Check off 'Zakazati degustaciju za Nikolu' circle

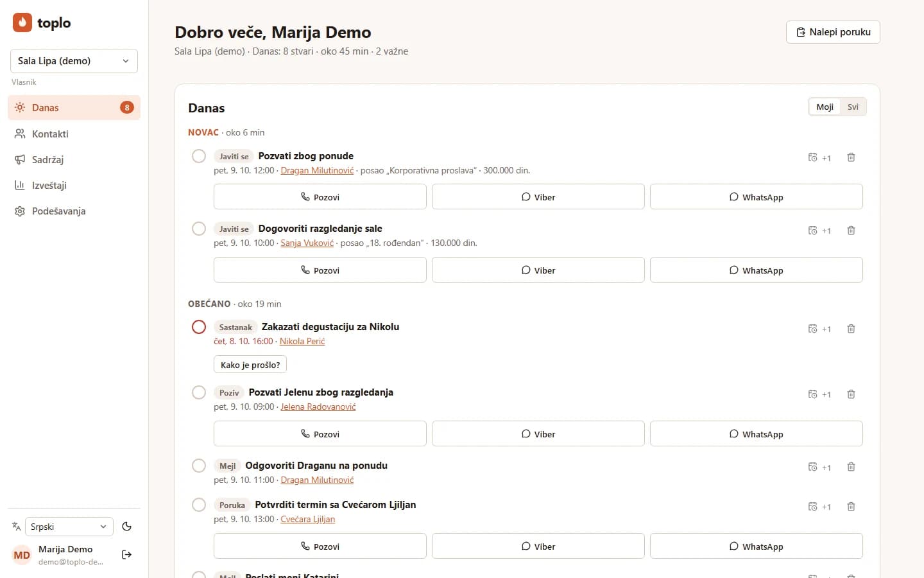tap(199, 327)
